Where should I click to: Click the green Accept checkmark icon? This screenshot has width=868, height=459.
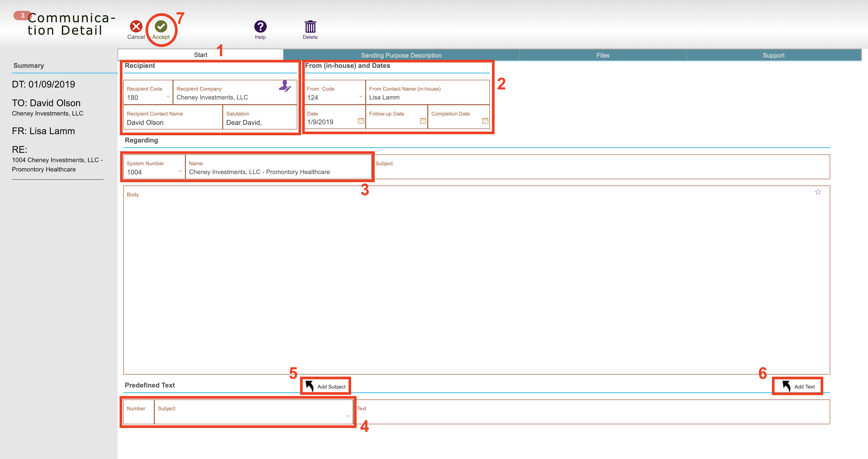161,26
